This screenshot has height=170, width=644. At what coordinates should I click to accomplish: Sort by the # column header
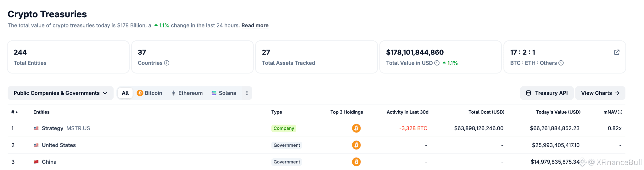(x=14, y=112)
